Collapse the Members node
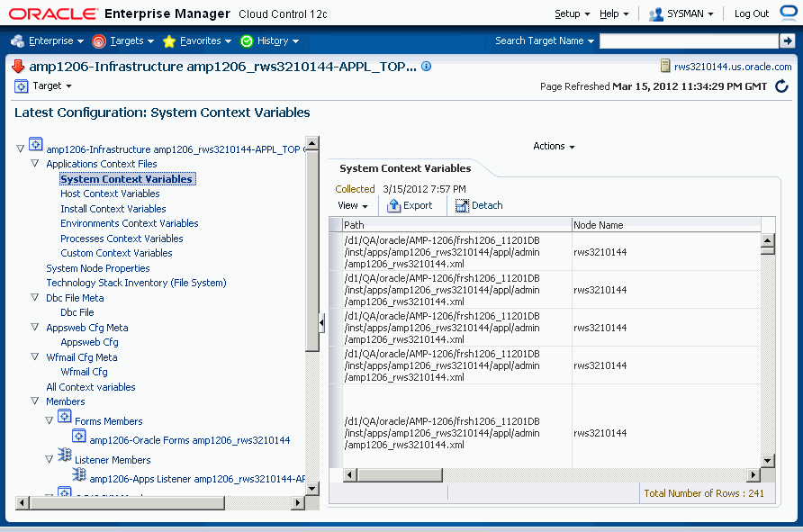Screen dimensions: 803x532 click(x=34, y=401)
